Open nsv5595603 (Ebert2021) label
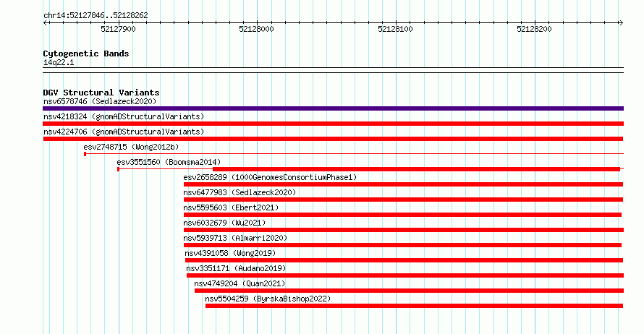The width and height of the screenshot is (644, 334). click(x=231, y=207)
